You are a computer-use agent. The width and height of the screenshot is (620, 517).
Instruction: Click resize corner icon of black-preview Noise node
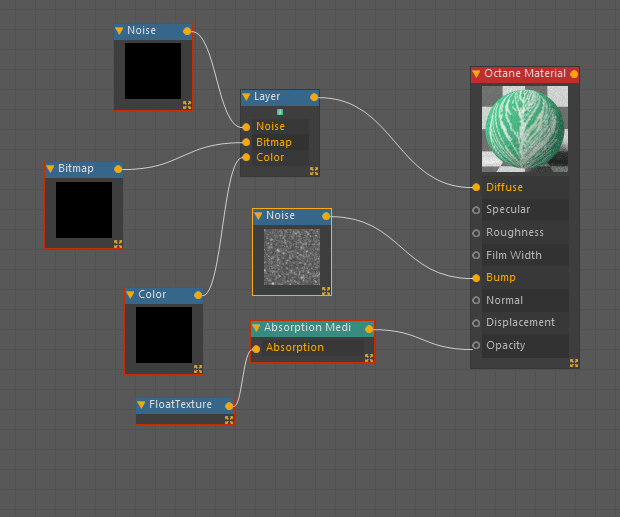click(187, 105)
